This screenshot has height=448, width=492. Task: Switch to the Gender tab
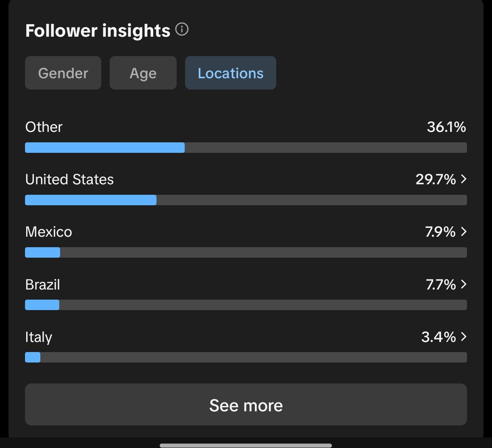(x=63, y=73)
